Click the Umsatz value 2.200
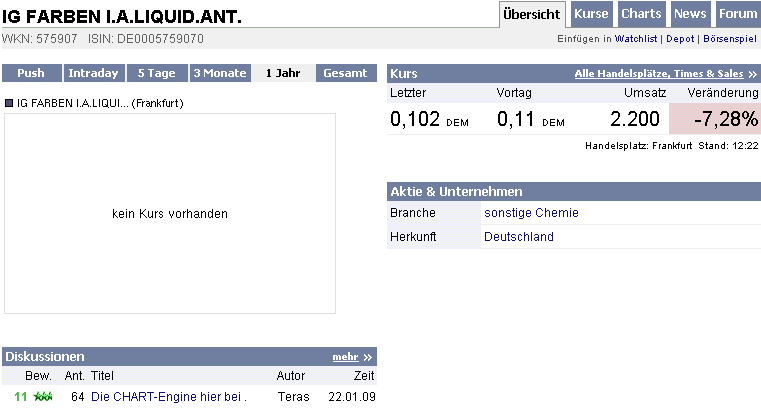The height and width of the screenshot is (408, 761). (x=635, y=119)
